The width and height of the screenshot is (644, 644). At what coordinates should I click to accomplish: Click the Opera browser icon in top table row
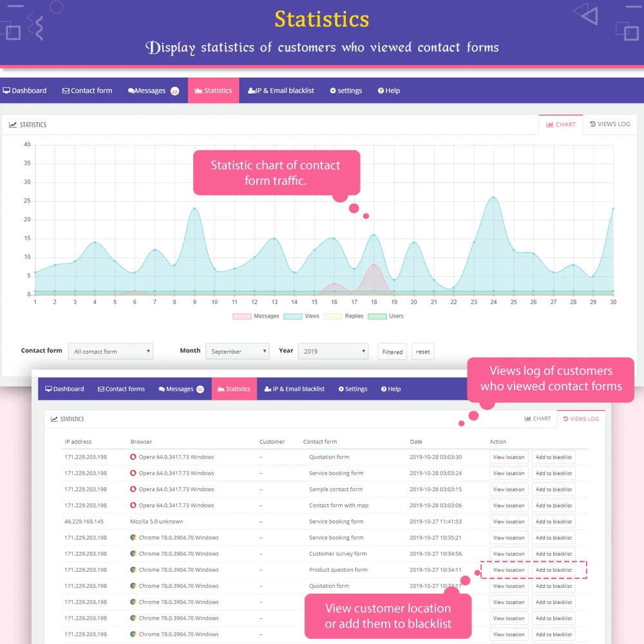pos(134,457)
